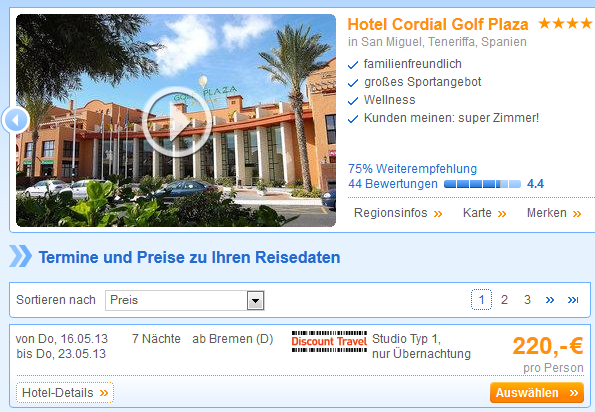Jump to last results page icon

point(573,300)
